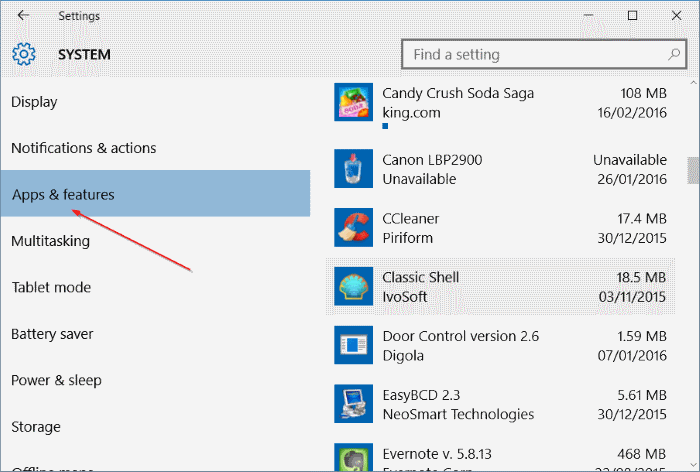700x472 pixels.
Task: Click the 18.5 MB size value
Action: click(641, 277)
